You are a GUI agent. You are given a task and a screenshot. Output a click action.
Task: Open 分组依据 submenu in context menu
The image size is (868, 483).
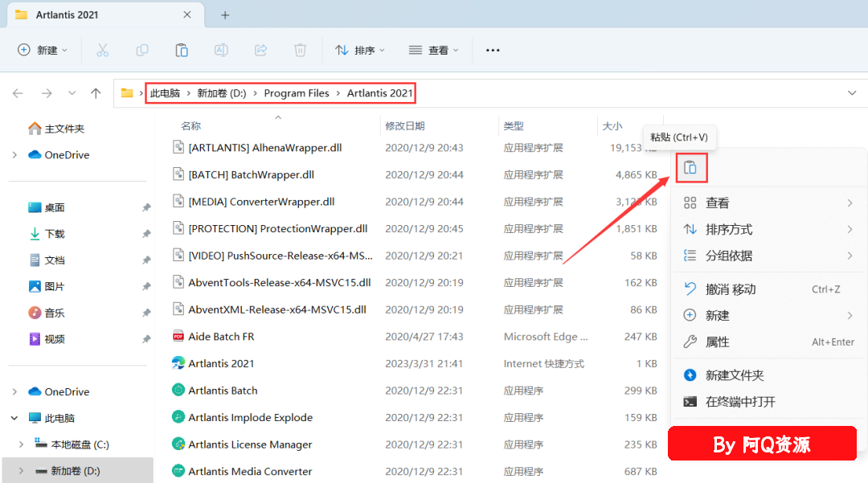(x=769, y=256)
